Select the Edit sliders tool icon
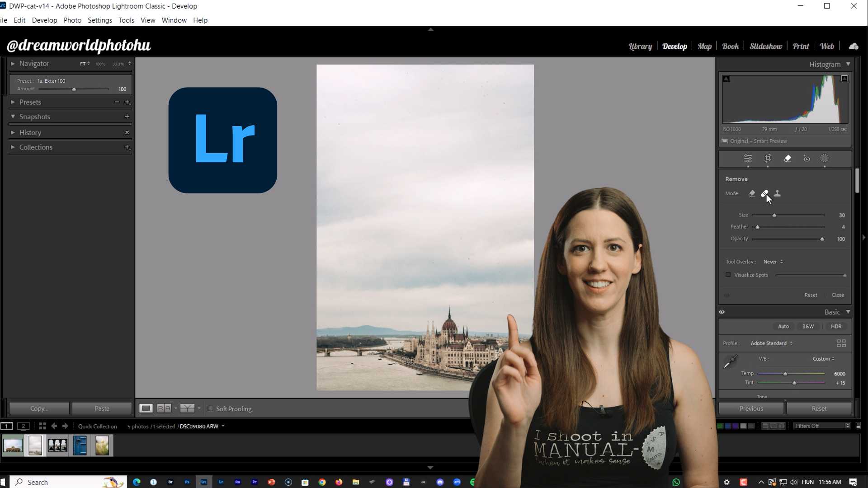The width and height of the screenshot is (868, 488). click(748, 159)
